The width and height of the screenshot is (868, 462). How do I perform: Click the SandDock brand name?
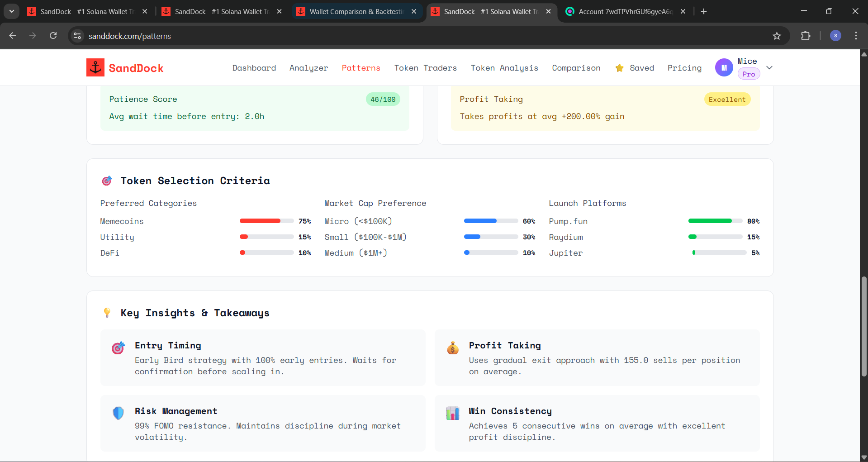136,68
